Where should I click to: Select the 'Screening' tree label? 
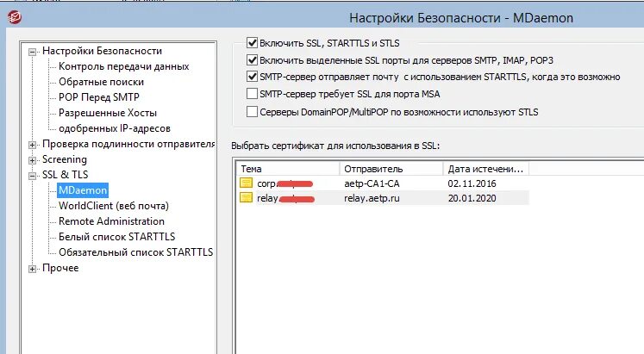[x=65, y=159]
